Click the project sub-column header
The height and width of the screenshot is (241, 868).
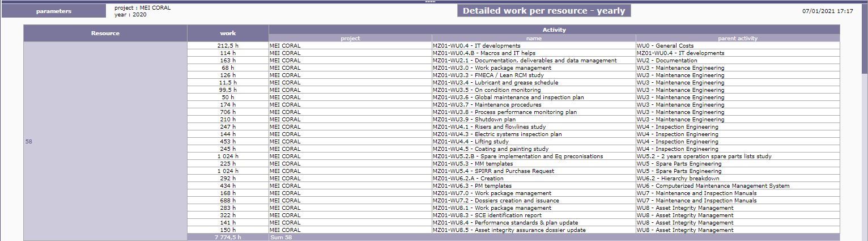point(350,39)
